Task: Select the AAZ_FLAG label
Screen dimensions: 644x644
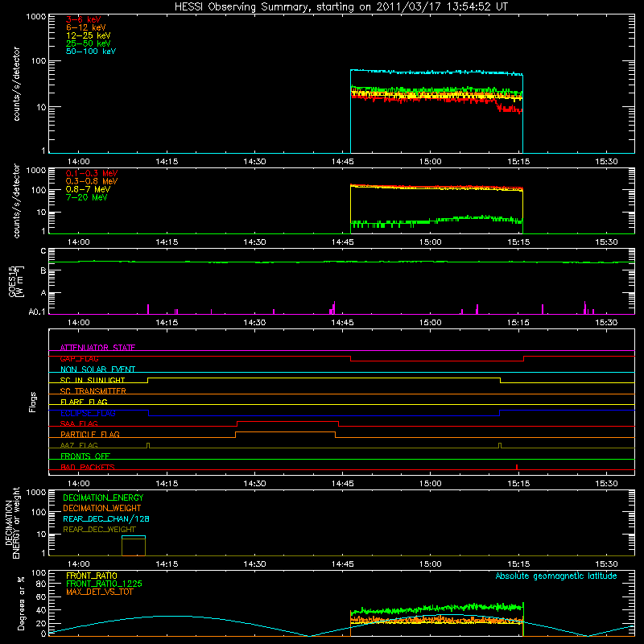Action: [x=79, y=445]
